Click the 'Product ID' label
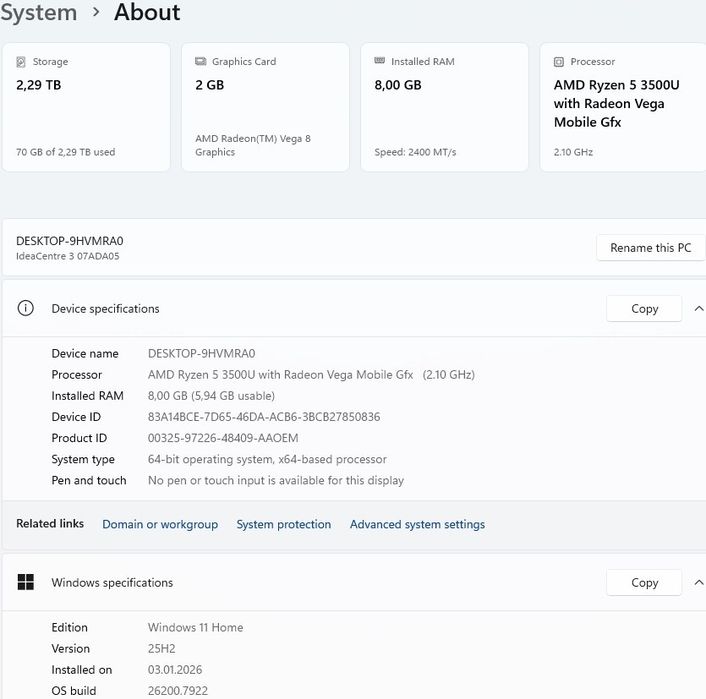The width and height of the screenshot is (706, 699). [x=79, y=438]
